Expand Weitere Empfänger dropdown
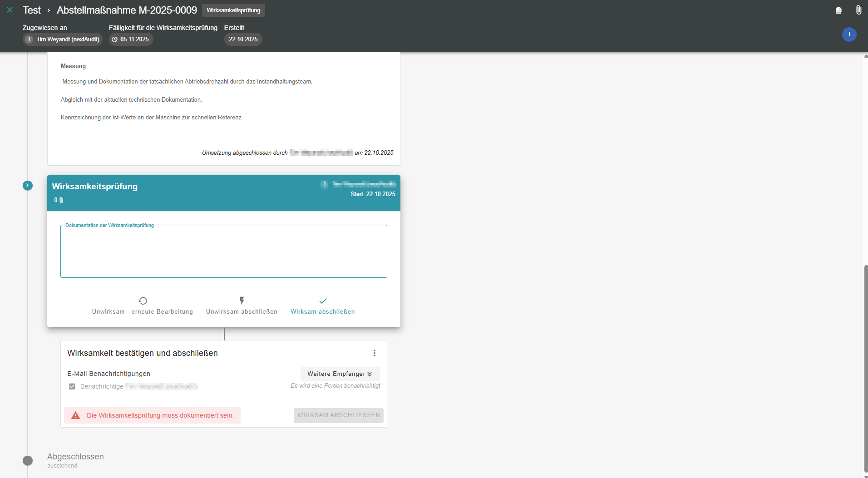This screenshot has height=478, width=868. click(340, 374)
